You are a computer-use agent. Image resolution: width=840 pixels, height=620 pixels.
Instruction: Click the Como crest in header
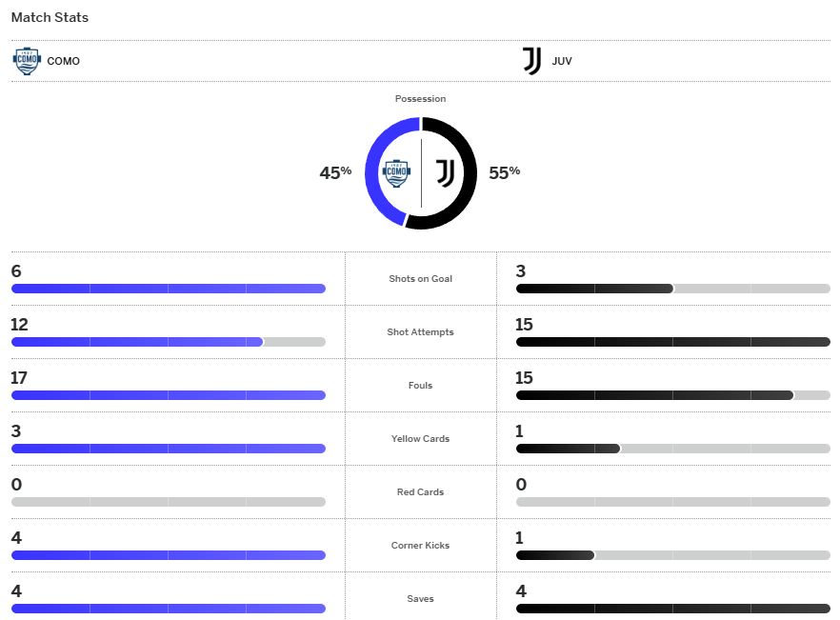pyautogui.click(x=27, y=61)
